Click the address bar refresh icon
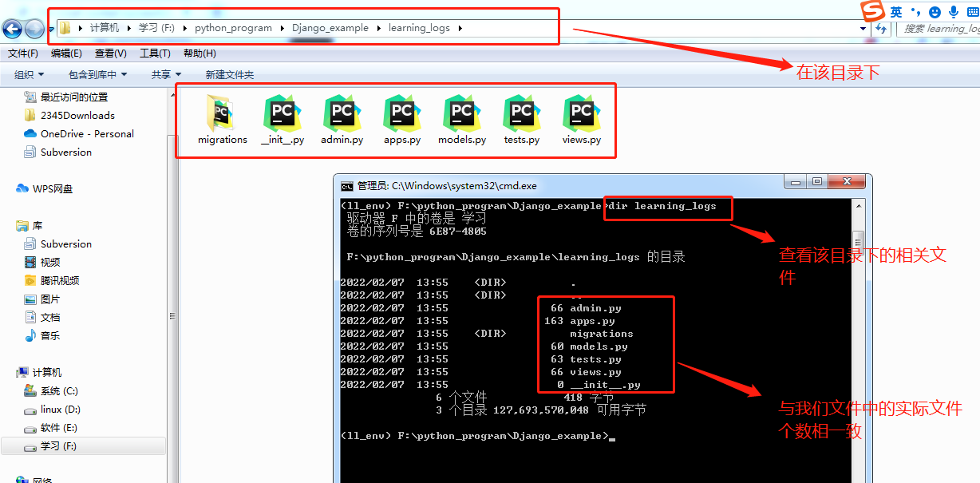 [x=881, y=28]
